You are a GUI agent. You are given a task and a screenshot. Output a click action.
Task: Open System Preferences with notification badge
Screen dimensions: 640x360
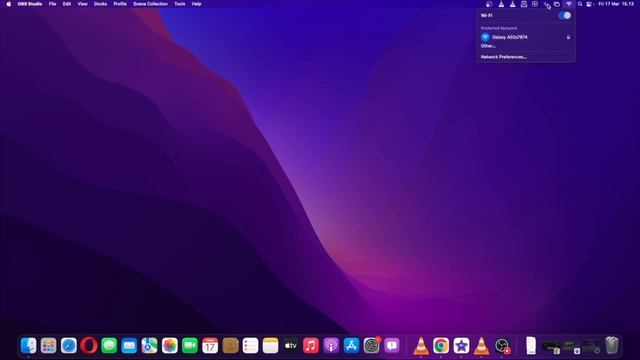(371, 346)
